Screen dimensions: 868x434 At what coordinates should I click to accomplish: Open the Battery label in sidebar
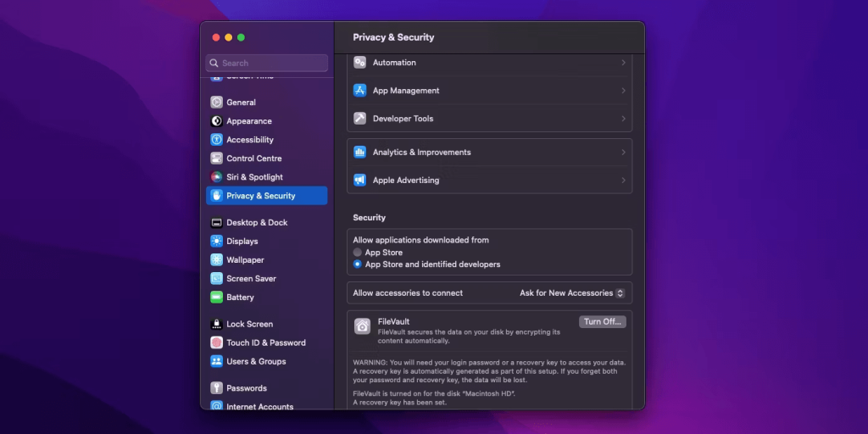pyautogui.click(x=240, y=298)
